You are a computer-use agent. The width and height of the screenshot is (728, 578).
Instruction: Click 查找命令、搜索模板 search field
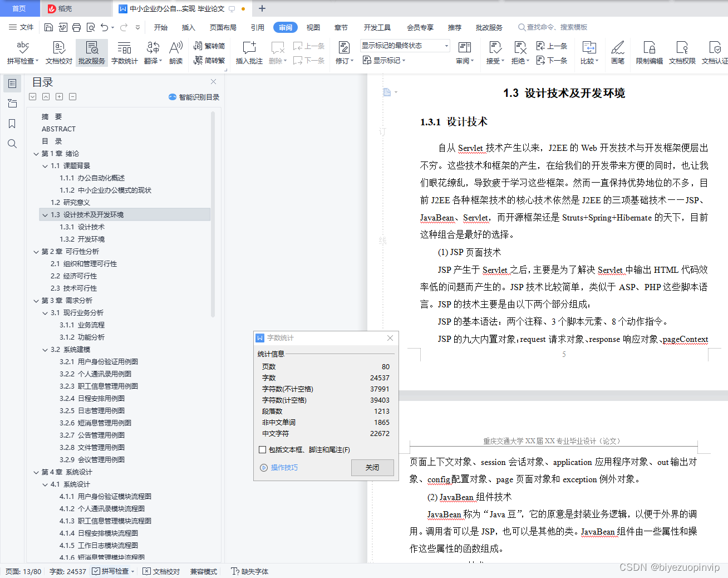553,27
